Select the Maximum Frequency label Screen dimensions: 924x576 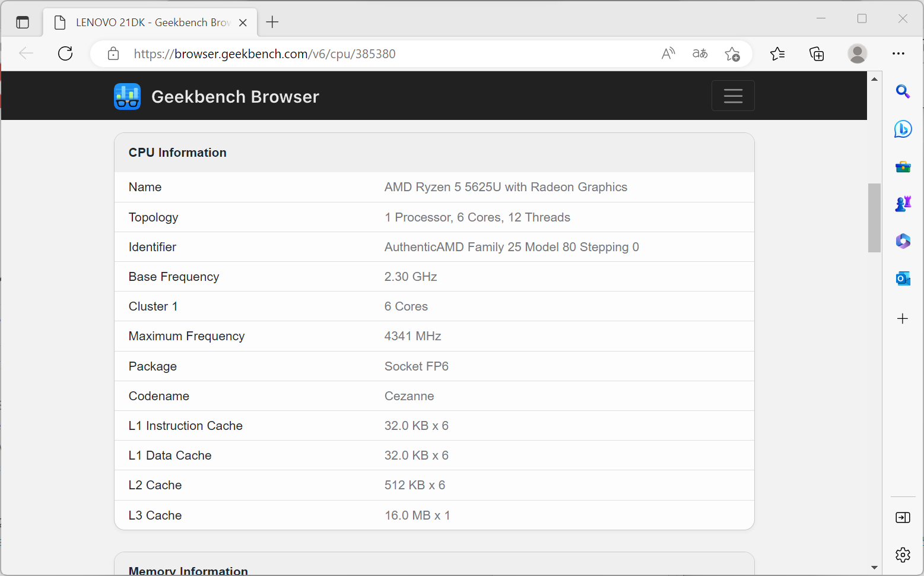(x=186, y=336)
